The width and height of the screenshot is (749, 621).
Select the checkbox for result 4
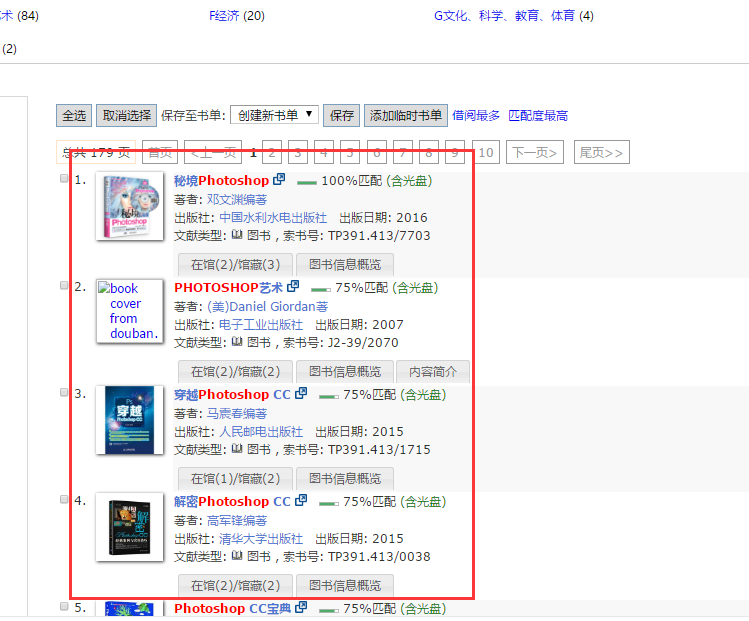click(x=65, y=500)
